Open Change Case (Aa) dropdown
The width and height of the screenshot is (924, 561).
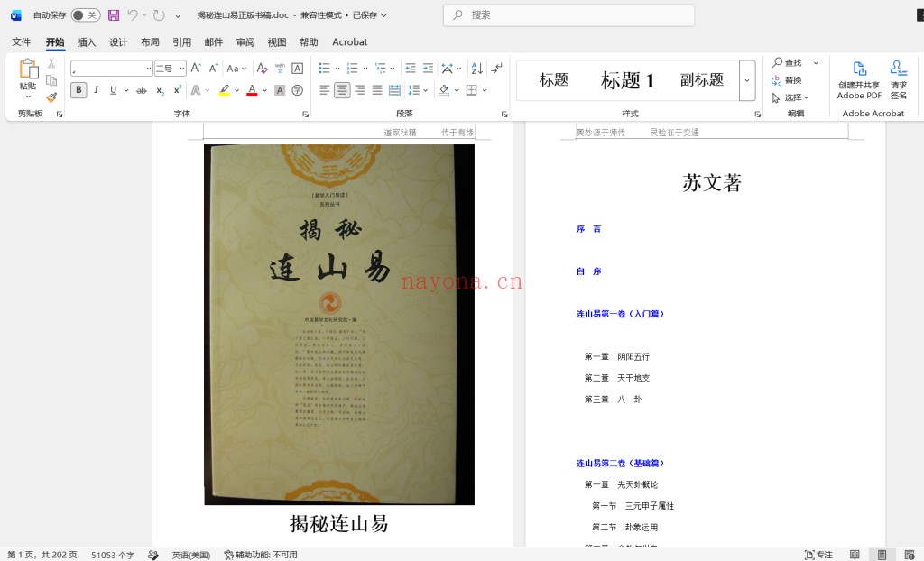[x=237, y=69]
